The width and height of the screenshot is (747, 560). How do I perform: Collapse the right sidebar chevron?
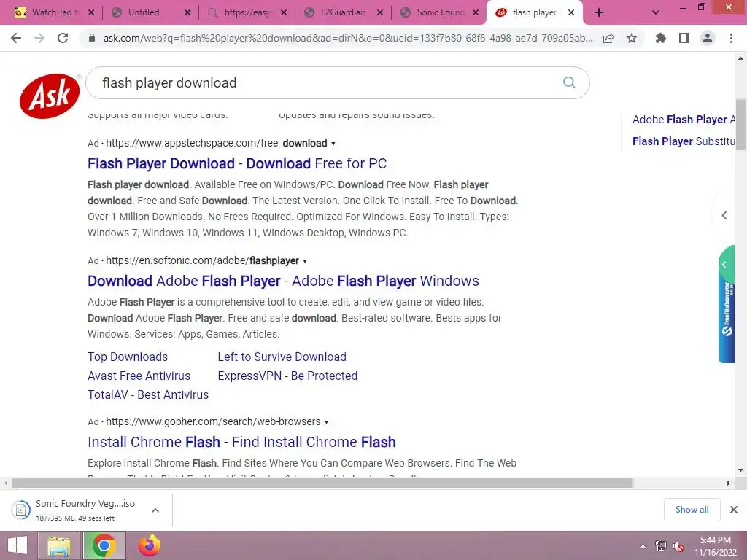724,215
